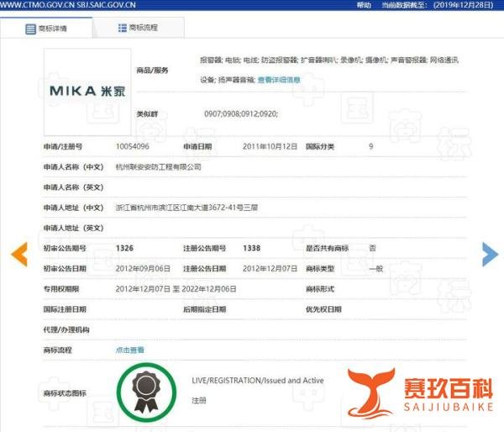Screen dimensions: 504x432
Task: Select preliminary announcement number 1326
Action: tap(124, 248)
